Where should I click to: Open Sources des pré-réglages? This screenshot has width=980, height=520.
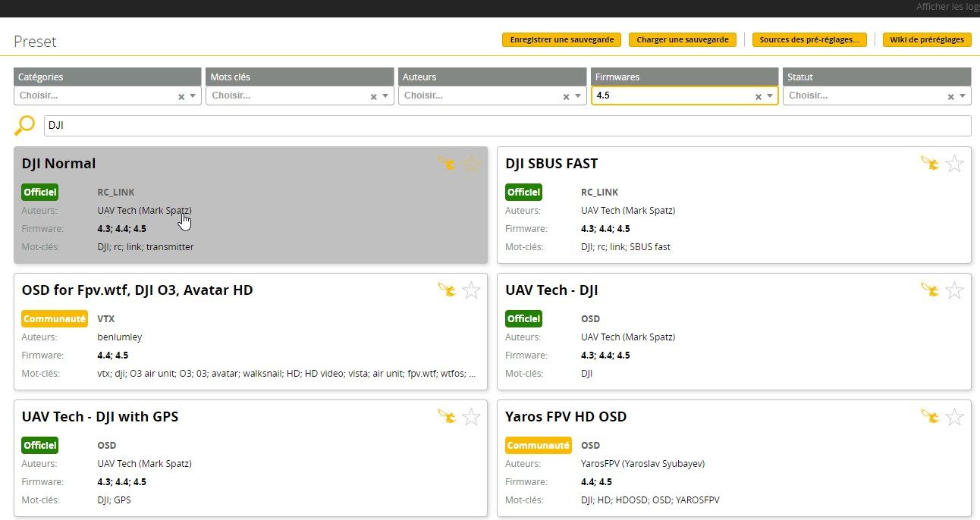[809, 40]
